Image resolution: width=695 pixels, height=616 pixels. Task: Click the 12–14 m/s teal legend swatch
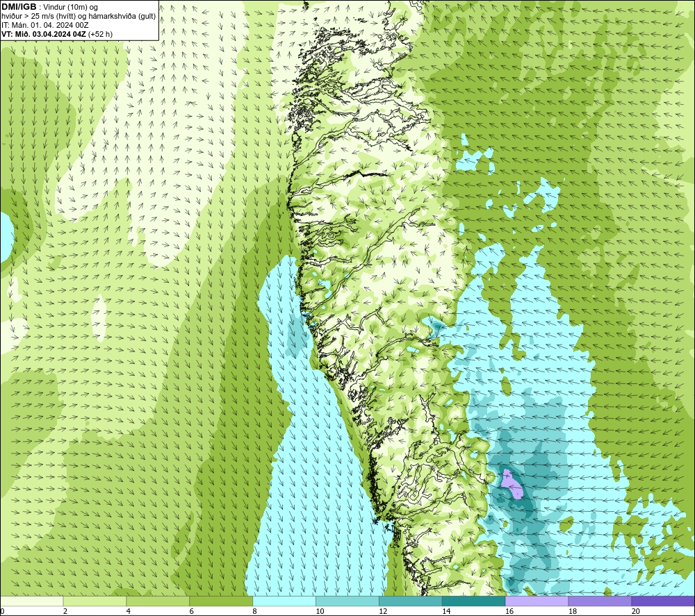point(411,601)
